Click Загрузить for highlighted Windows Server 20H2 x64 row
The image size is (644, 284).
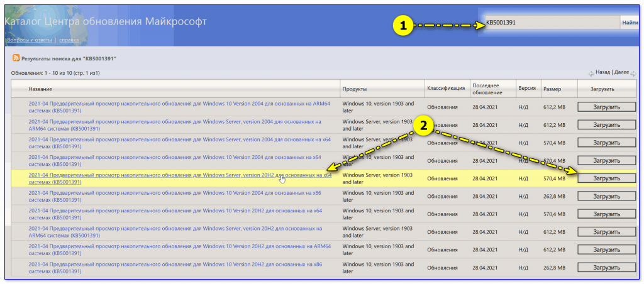tap(606, 178)
